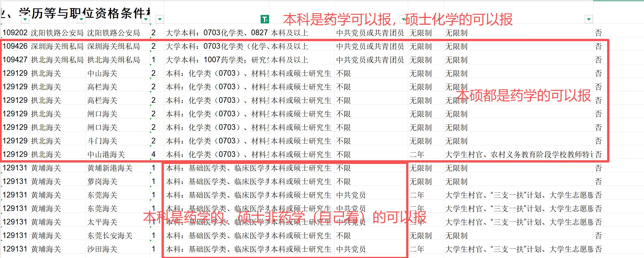Click 不限 in the 萝岗海关 row
The height and width of the screenshot is (258, 644).
coord(343,181)
